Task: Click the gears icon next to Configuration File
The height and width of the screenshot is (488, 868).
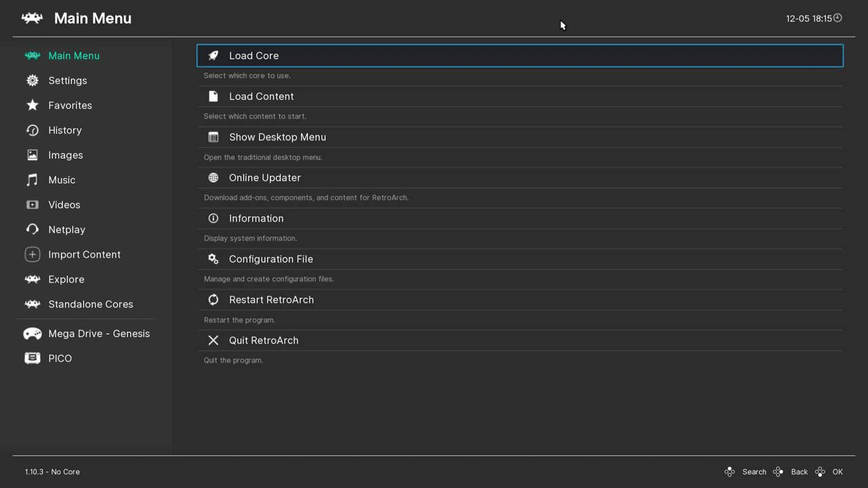Action: [213, 259]
